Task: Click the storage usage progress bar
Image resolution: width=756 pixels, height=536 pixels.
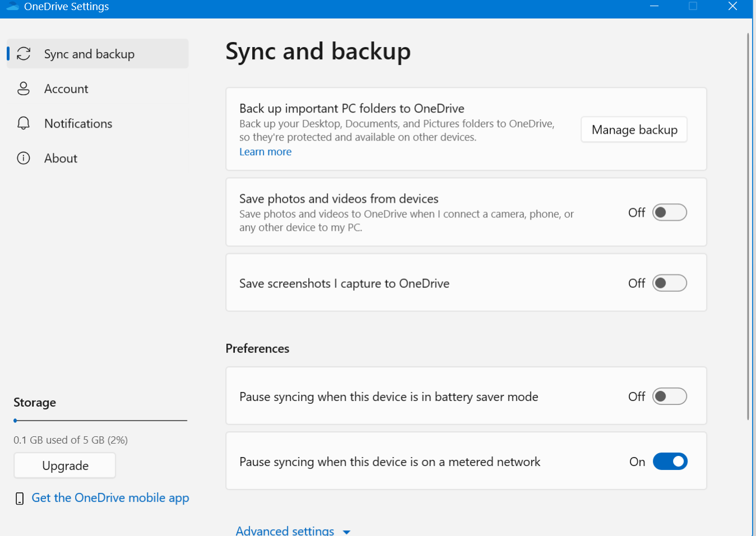Action: [100, 420]
